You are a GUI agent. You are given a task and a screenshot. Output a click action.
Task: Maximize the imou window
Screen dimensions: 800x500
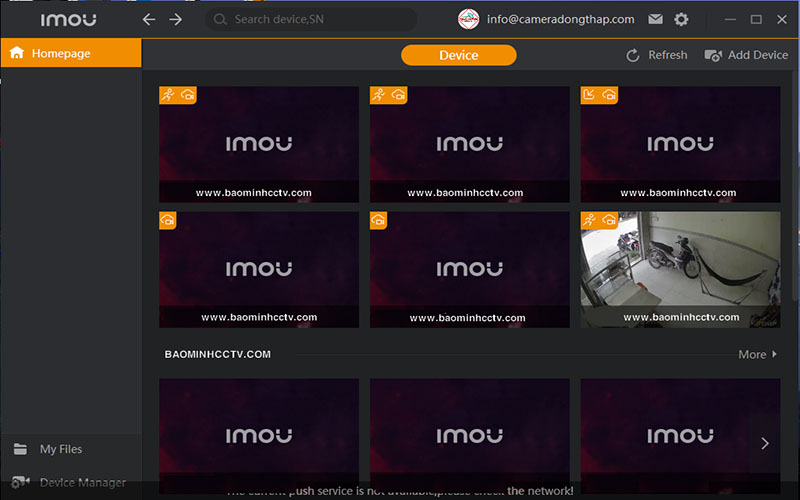[756, 19]
